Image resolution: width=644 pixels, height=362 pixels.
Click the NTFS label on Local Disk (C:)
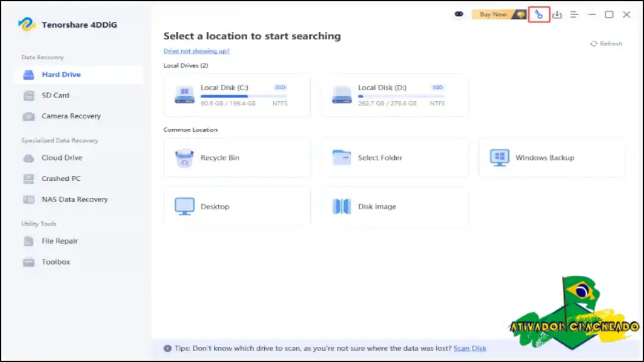point(280,104)
